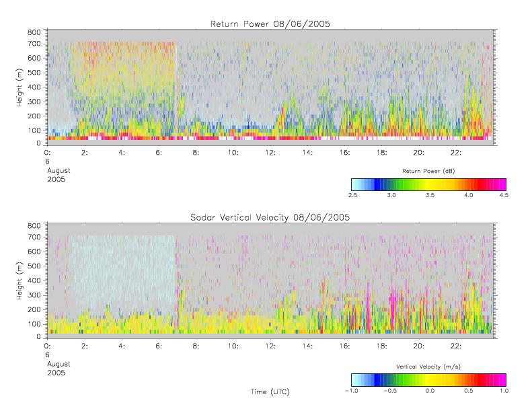Image resolution: width=532 pixels, height=411 pixels.
Task: Click the 800 height tick on the upper chart
Action: 34,32
